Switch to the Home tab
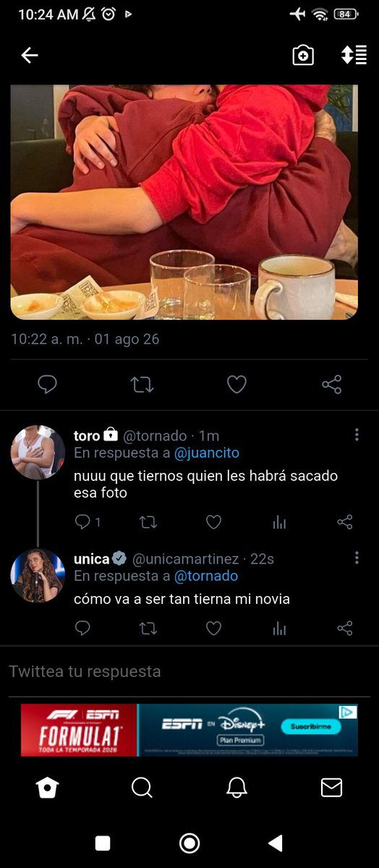Screen dimensions: 379x868 [x=47, y=788]
